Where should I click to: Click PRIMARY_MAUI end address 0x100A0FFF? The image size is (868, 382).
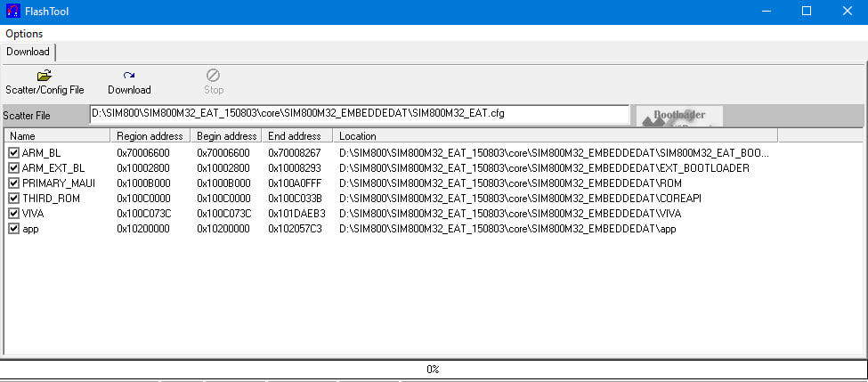click(x=295, y=183)
